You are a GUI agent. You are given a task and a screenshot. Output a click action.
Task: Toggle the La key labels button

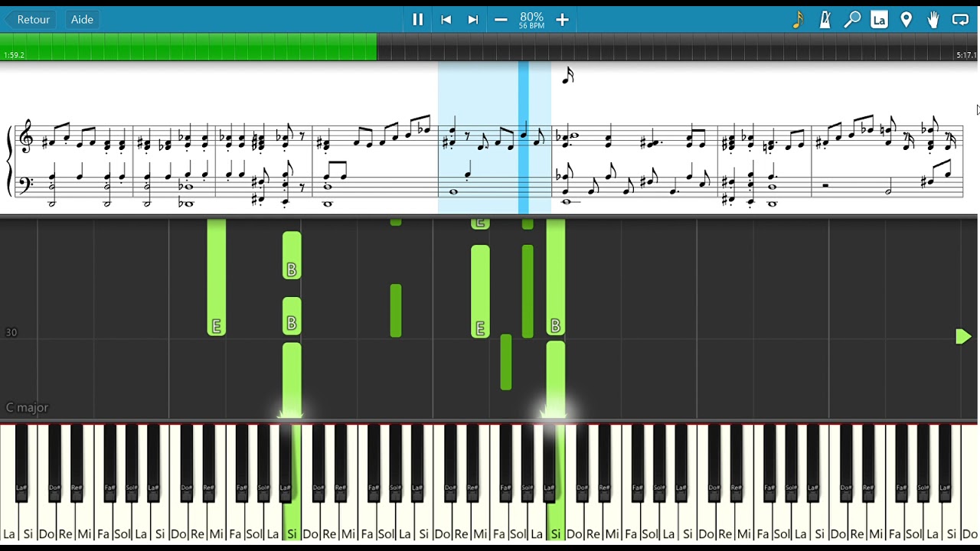coord(879,20)
